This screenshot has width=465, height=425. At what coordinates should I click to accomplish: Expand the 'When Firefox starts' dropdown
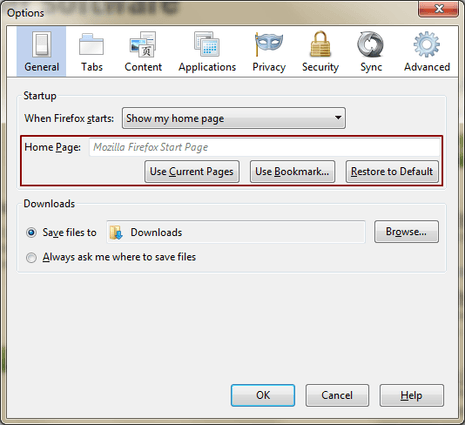234,118
